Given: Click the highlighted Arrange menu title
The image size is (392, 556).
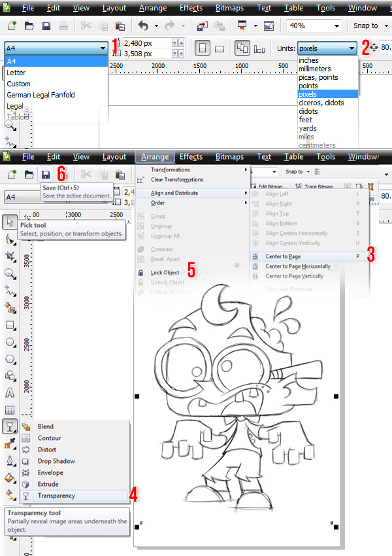Looking at the screenshot, I should [x=155, y=157].
